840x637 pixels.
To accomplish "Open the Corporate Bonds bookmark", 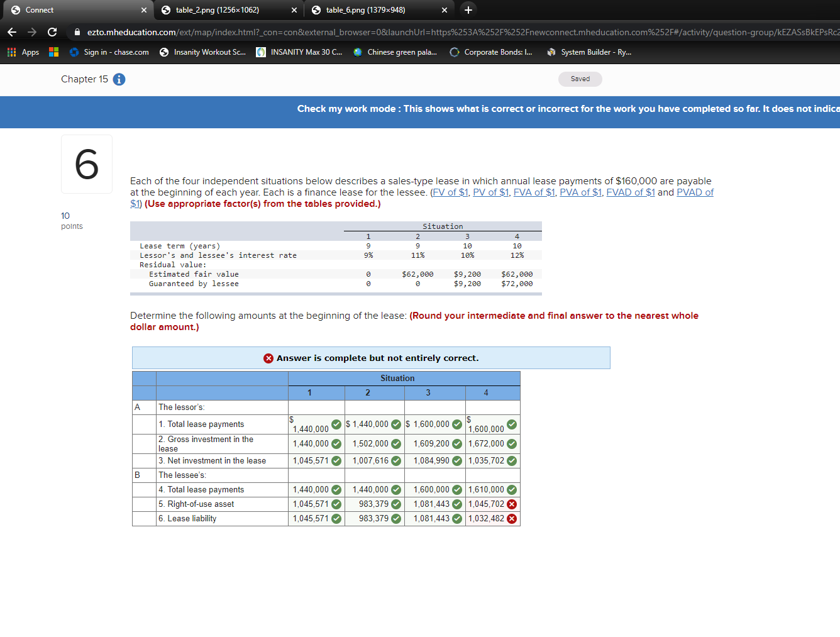I will click(491, 52).
